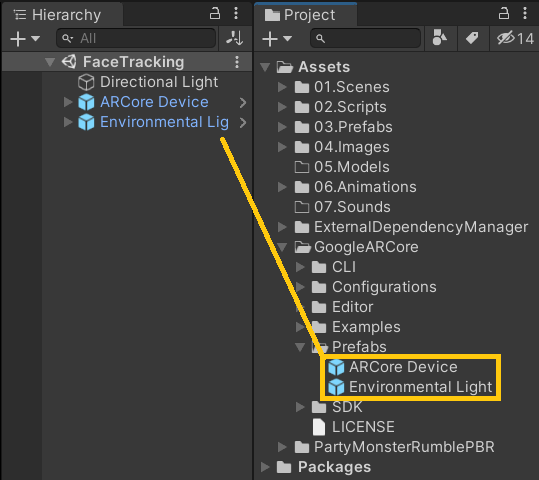Collapse the FaceTracking scene foldout
The width and height of the screenshot is (539, 480).
click(50, 62)
